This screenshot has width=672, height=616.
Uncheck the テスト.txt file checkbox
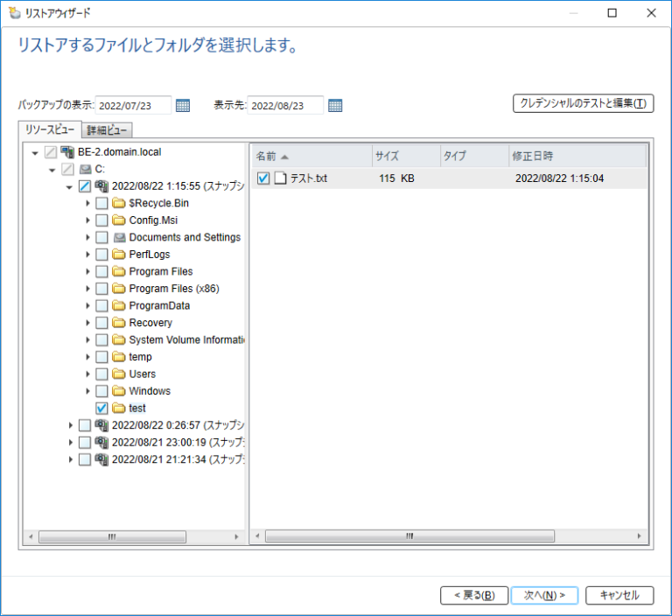(264, 178)
